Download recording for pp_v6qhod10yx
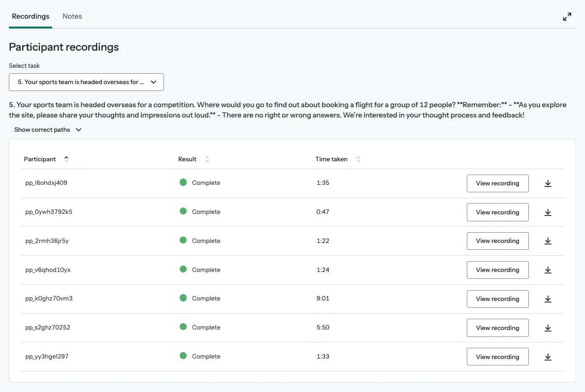Screen dimensions: 585x392 [x=548, y=270]
